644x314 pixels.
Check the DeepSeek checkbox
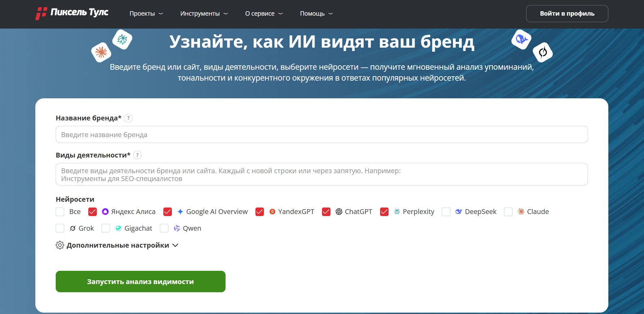tap(446, 212)
